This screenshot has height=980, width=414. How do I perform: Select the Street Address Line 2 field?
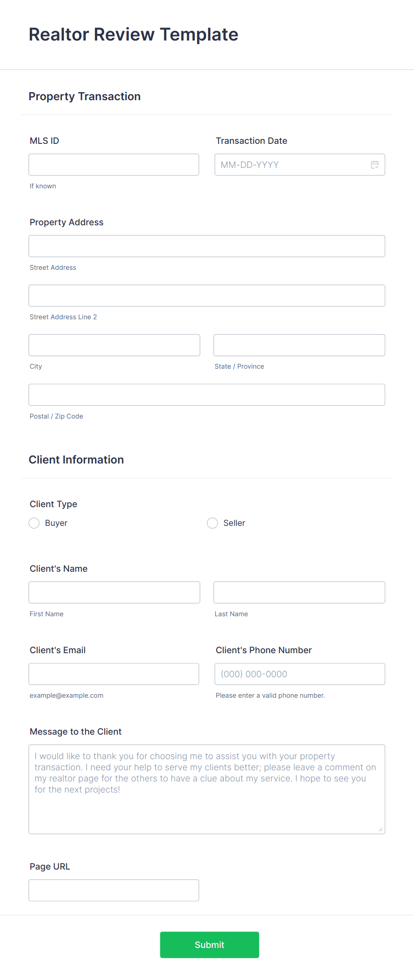pos(207,295)
